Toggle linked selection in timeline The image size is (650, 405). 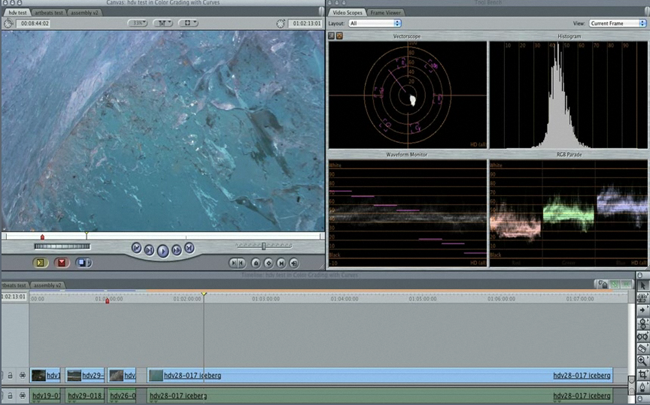click(x=615, y=284)
